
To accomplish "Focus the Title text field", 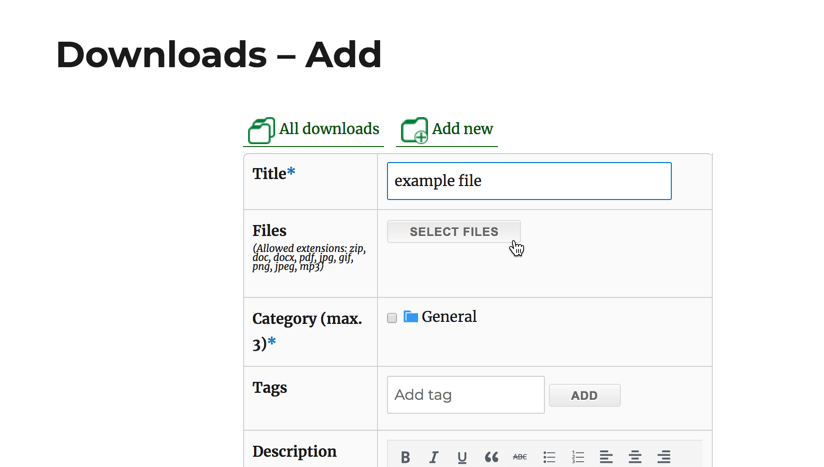I will point(529,181).
